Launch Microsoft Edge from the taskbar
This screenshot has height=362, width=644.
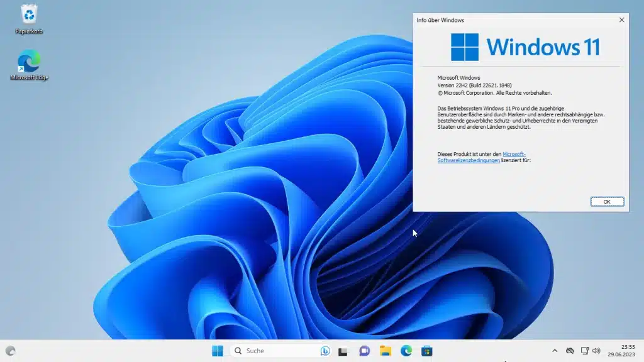[406, 351]
